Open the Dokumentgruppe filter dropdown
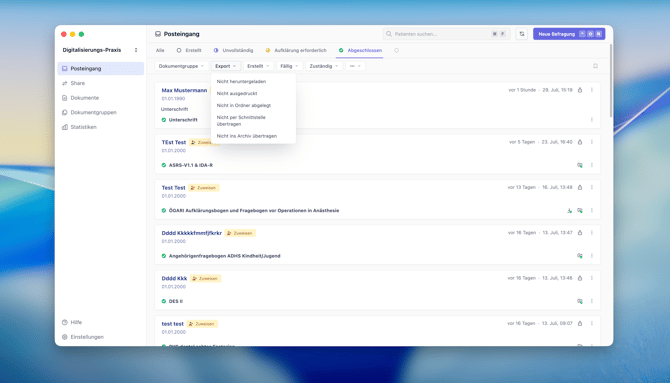This screenshot has height=383, width=670. click(x=181, y=66)
